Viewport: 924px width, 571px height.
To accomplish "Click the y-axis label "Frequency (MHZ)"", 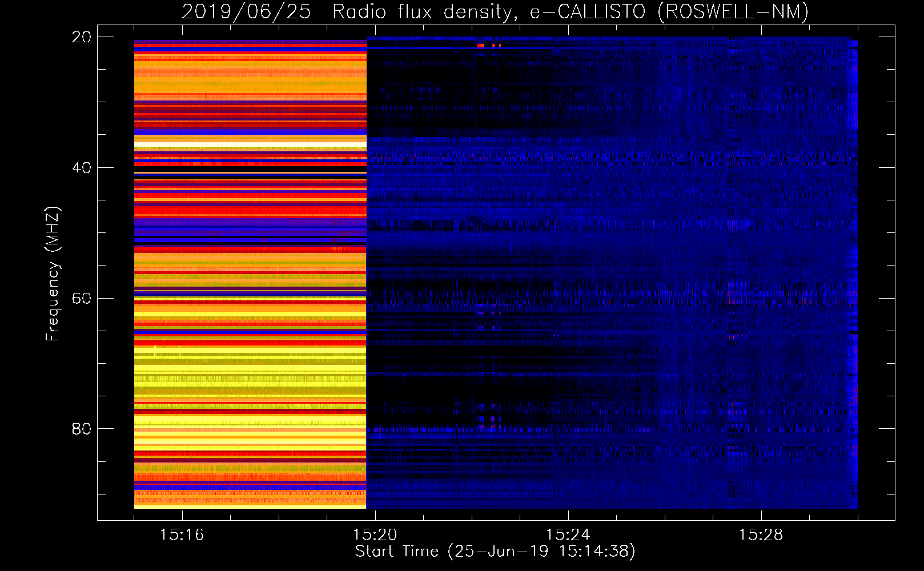I will (53, 274).
